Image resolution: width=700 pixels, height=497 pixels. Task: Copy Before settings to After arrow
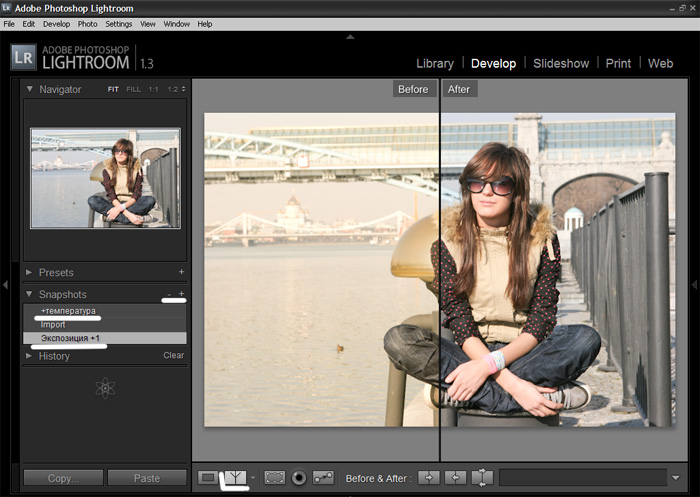coord(428,478)
